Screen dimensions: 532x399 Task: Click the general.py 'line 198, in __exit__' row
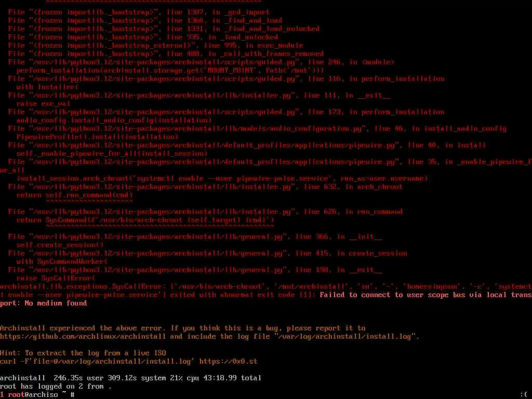click(195, 270)
